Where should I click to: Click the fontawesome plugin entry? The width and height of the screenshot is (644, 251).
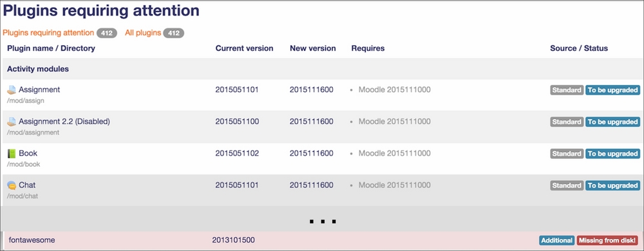tap(32, 239)
